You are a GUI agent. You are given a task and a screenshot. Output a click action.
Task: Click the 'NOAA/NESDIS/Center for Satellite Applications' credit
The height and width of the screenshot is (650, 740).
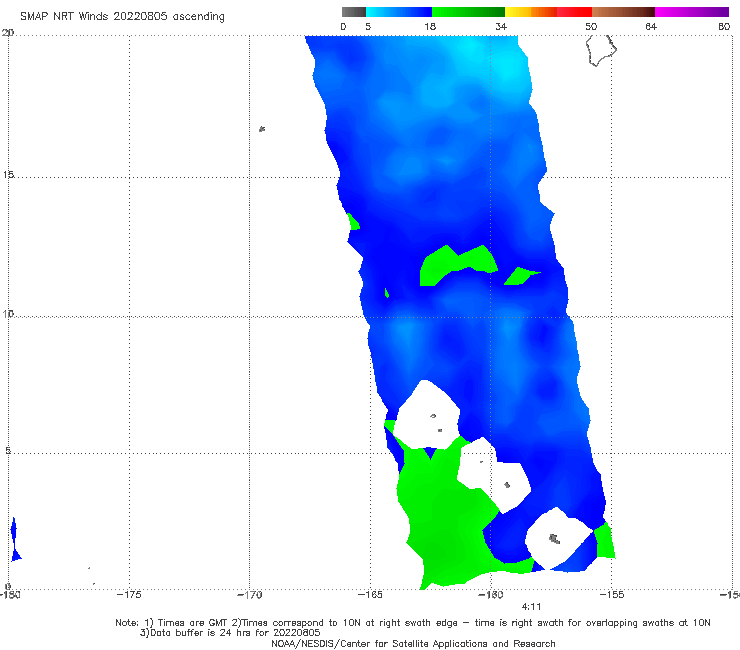click(x=413, y=644)
